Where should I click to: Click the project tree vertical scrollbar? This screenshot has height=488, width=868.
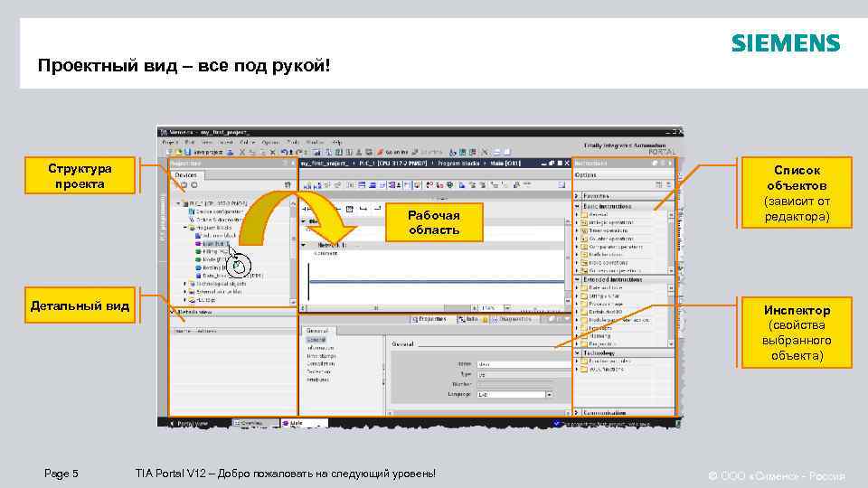[x=293, y=252]
